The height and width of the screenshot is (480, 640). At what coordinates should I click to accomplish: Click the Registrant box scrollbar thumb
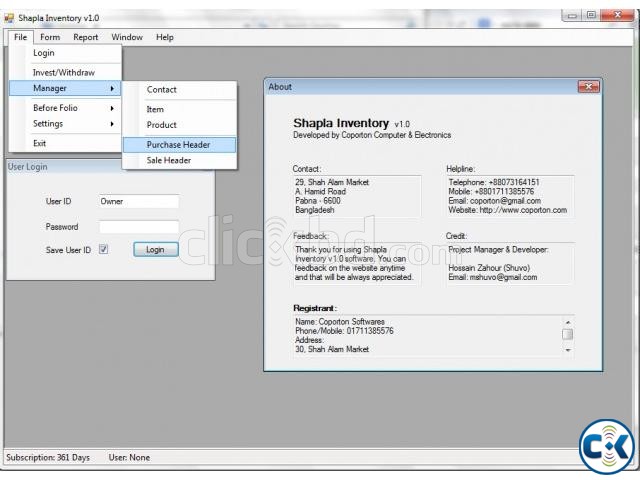pyautogui.click(x=568, y=334)
